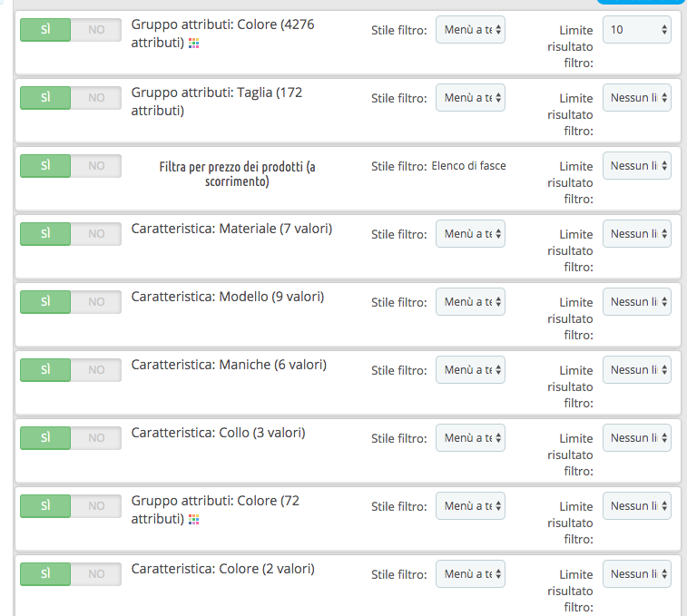Click the 'Caratteristica: Colore (2 valori)' label
The width and height of the screenshot is (687, 616).
[223, 569]
